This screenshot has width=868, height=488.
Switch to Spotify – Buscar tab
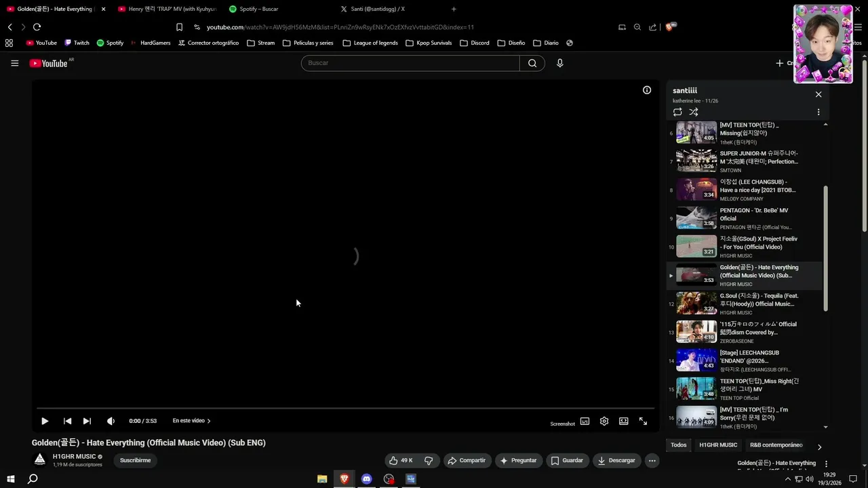pos(278,9)
